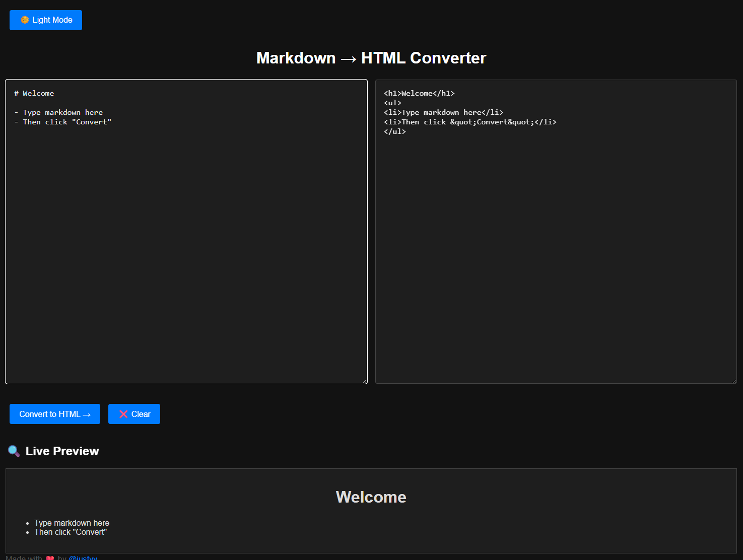
Task: Click the sun emoji icon on Light Mode
Action: click(25, 20)
